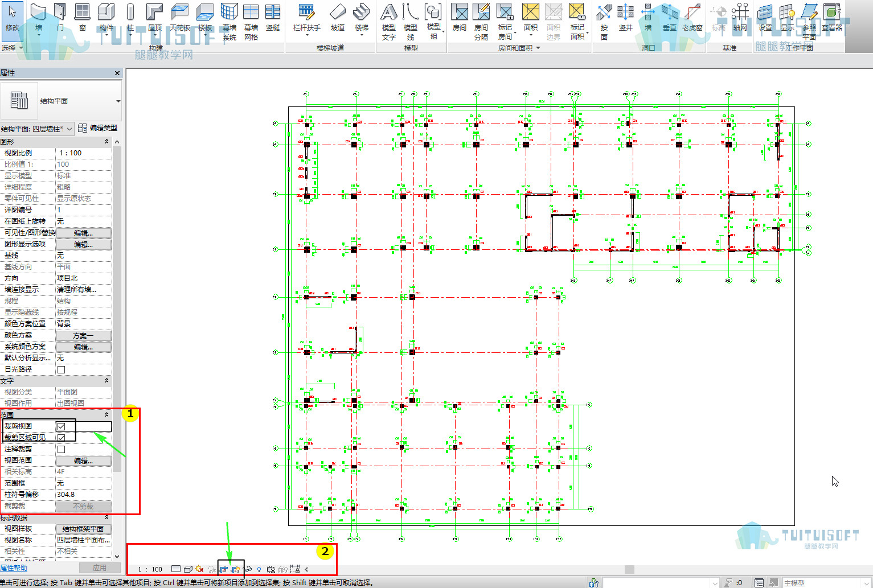Screen dimensions: 873x588
Task: Enable the 注释裁剪 checkbox
Action: pos(61,449)
